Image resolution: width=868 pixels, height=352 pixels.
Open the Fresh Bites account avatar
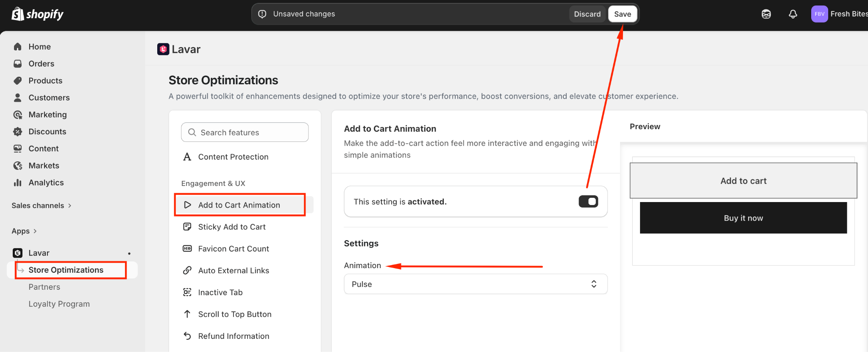(819, 14)
